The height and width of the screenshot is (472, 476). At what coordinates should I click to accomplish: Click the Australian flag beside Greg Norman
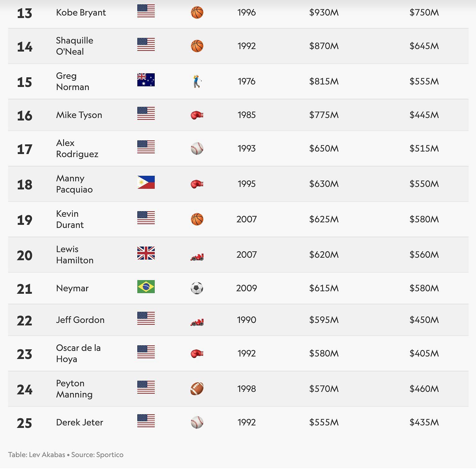(146, 80)
